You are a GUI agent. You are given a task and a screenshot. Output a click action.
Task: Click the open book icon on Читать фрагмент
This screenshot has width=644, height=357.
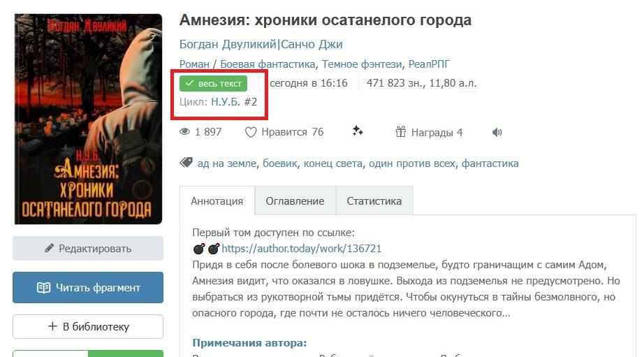point(43,288)
